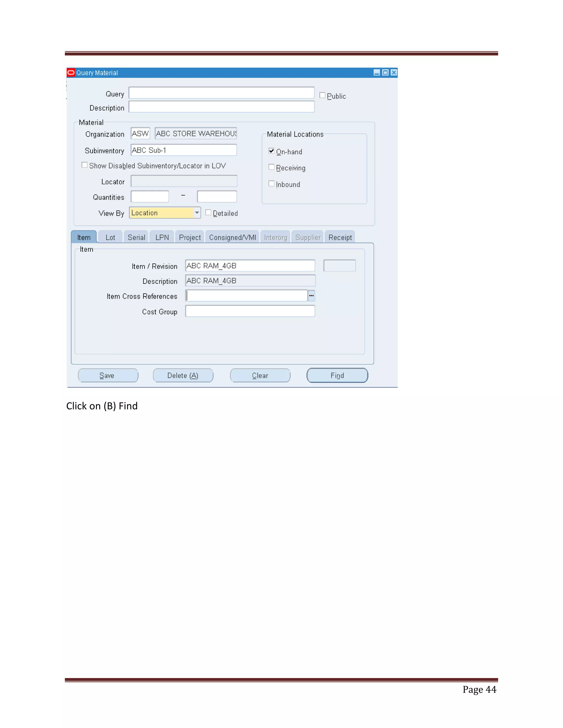The height and width of the screenshot is (728, 563).
Task: Click the Oracle logo icon in title bar
Action: (71, 73)
